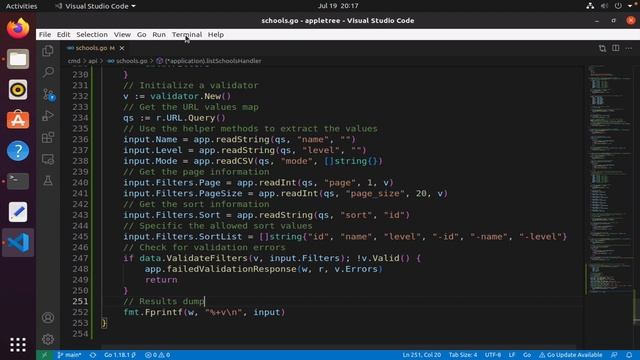The width and height of the screenshot is (640, 360).
Task: Launch Firefox from the dock
Action: [x=18, y=28]
